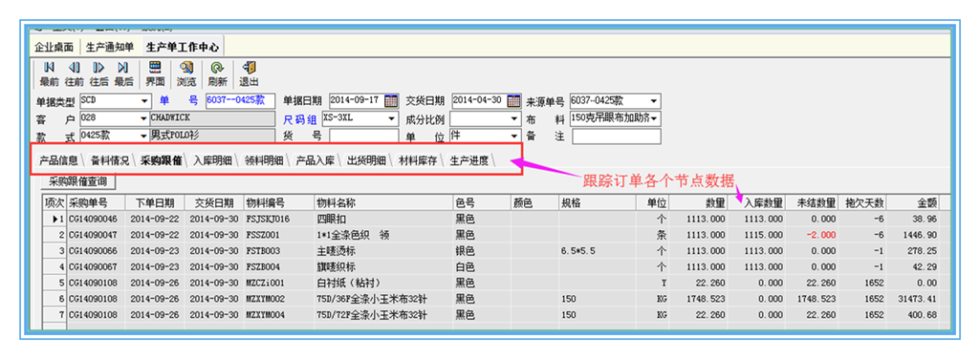Expand the 单位 件 dropdown
The height and width of the screenshot is (359, 980).
coord(514,136)
